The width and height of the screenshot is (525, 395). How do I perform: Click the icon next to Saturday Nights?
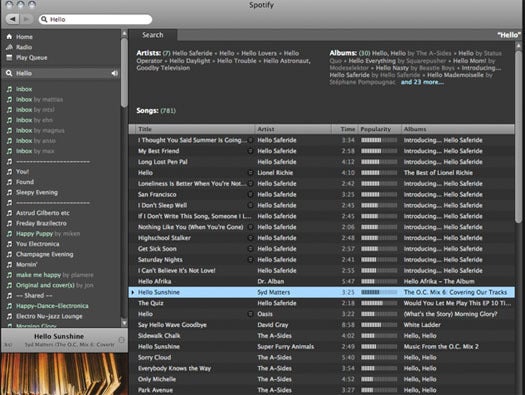250,259
